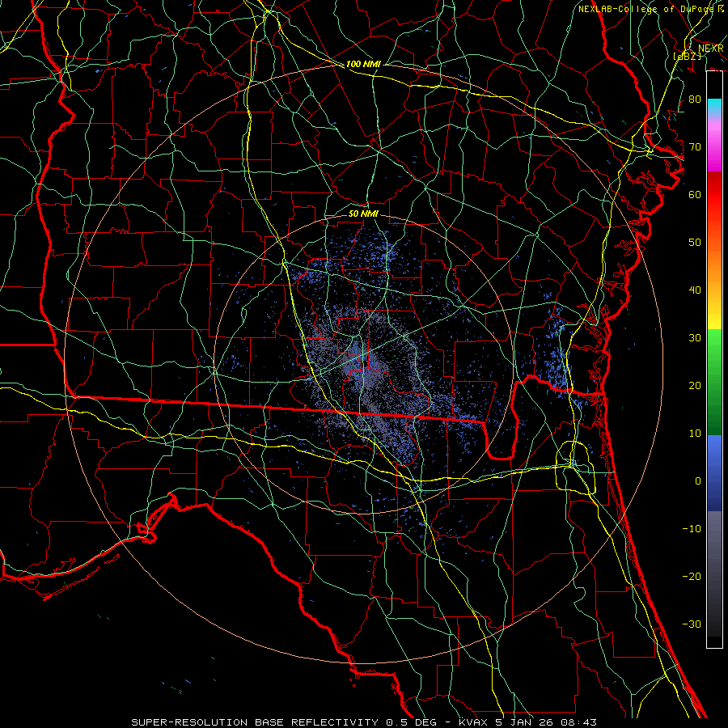Click the SUPER-RESOLUTION BASE REFLECTIVITY caption

(x=255, y=722)
